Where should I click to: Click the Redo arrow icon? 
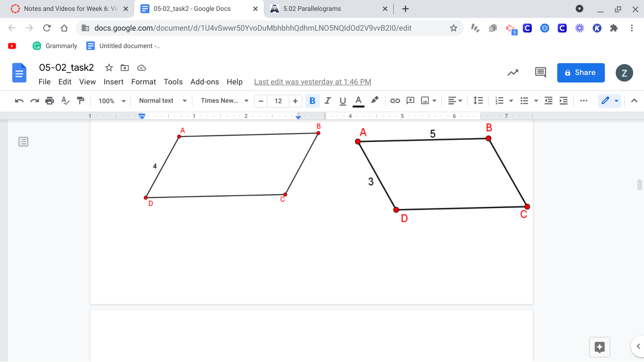34,100
